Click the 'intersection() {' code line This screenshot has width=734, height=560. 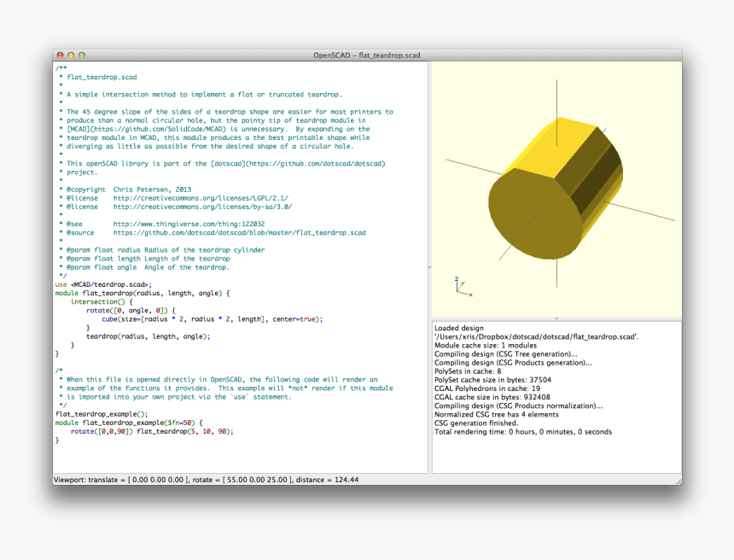102,302
